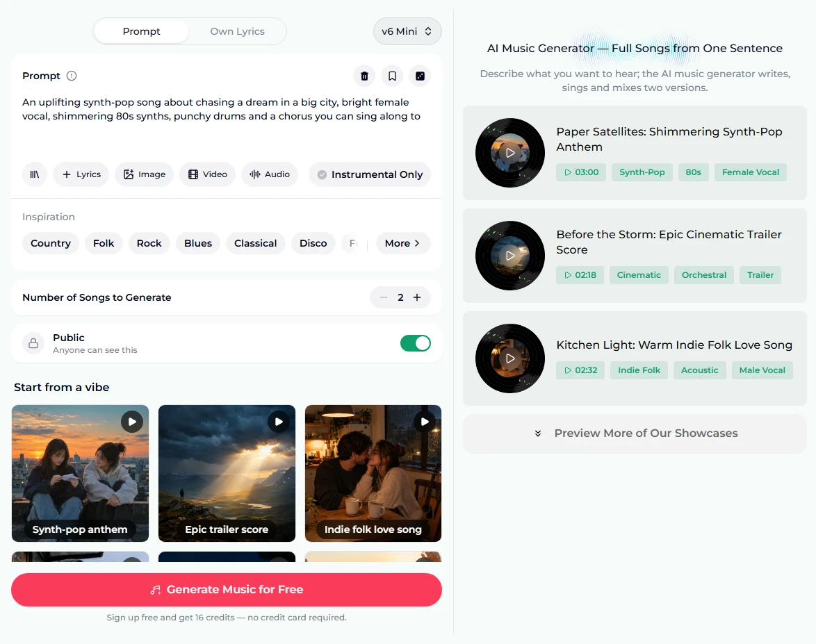Select the Prompt tab
The width and height of the screenshot is (816, 644).
point(142,31)
